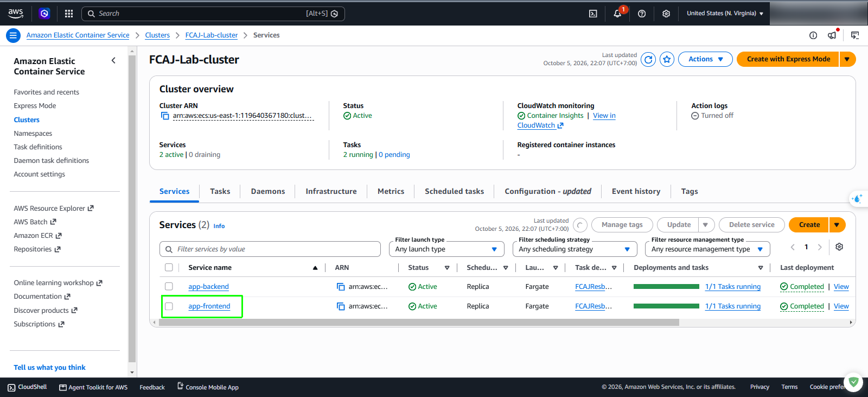This screenshot has height=397, width=868.
Task: Go to previous services page arrow
Action: point(793,247)
